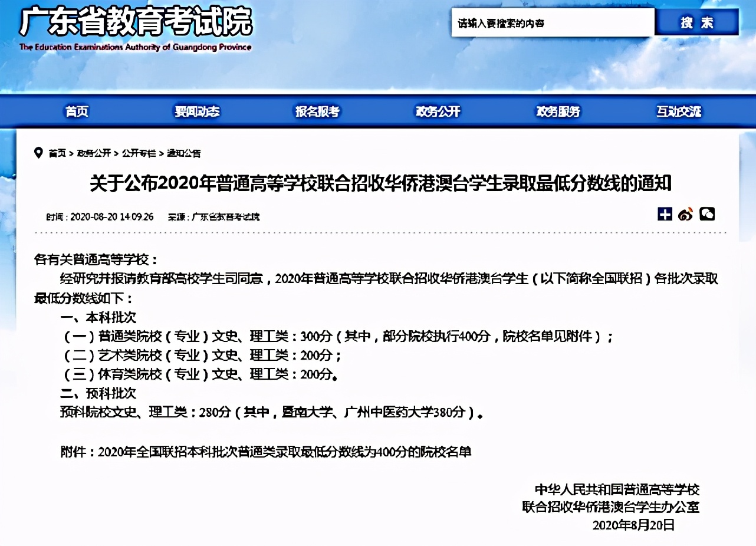Open the 要闻动态 navigation menu
Viewport: 756px width, 546px height.
tap(196, 111)
